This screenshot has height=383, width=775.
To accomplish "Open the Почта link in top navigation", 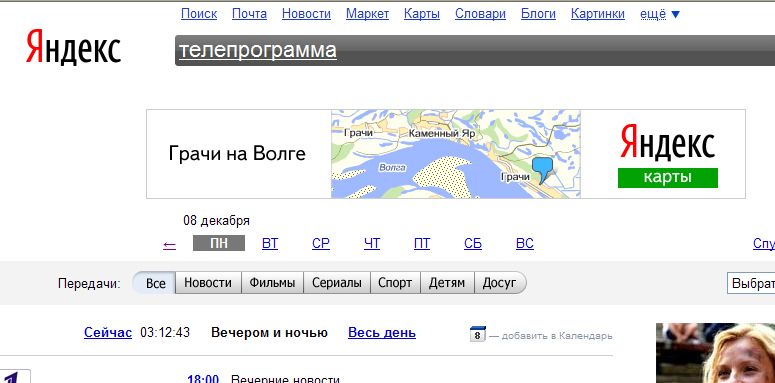I will coord(250,14).
